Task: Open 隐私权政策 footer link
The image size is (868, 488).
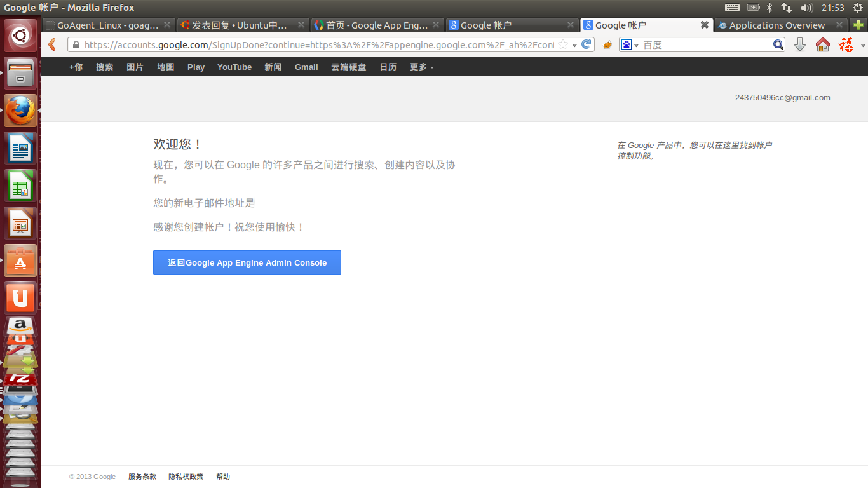Action: point(186,477)
